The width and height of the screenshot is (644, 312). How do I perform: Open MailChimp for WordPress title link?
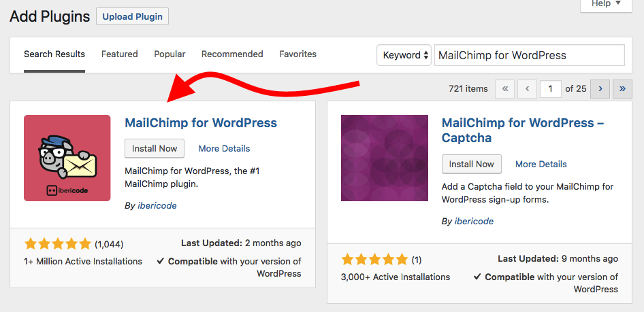click(201, 122)
